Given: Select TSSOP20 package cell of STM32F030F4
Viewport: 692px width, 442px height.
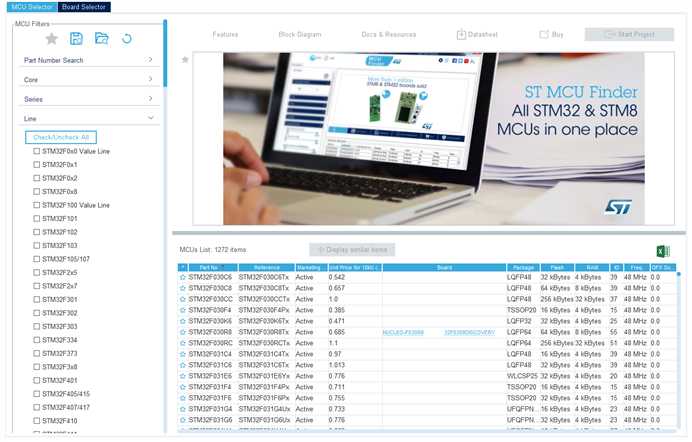Looking at the screenshot, I should click(x=522, y=311).
